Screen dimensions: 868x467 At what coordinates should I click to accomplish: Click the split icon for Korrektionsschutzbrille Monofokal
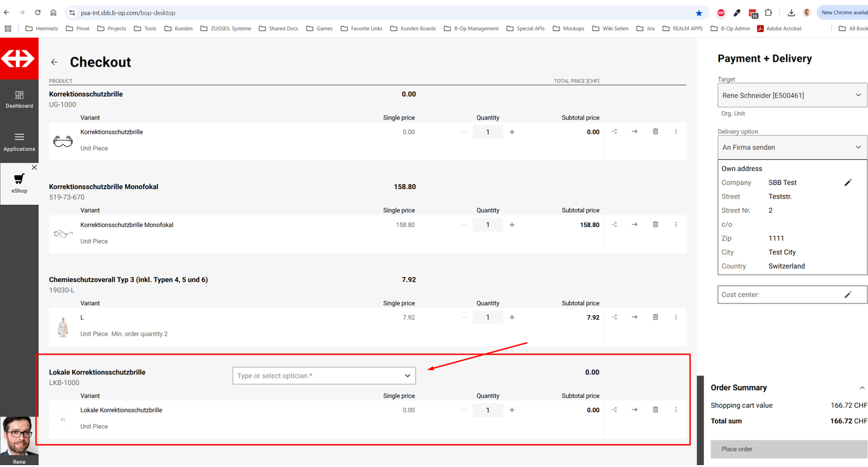coord(614,225)
